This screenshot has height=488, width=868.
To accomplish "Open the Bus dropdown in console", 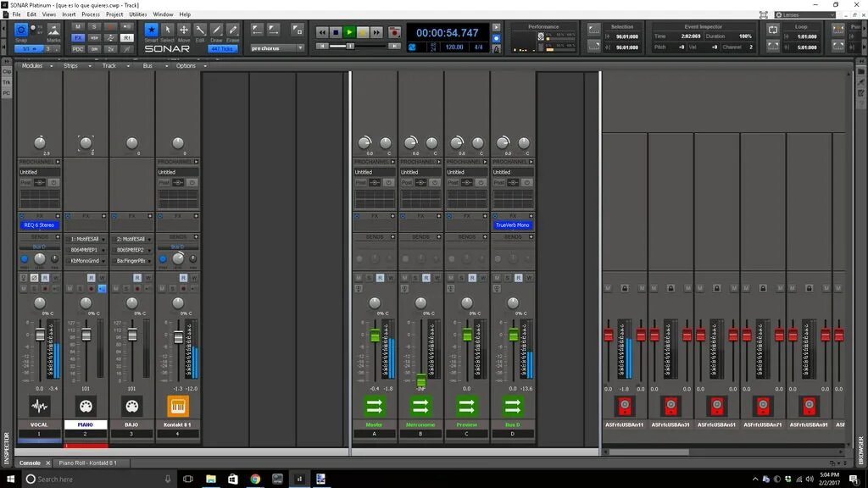I will tap(154, 66).
